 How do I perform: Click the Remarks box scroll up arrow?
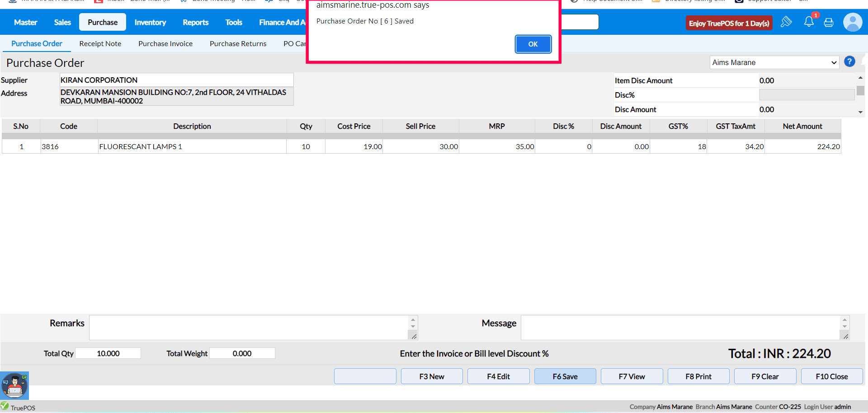tap(413, 320)
